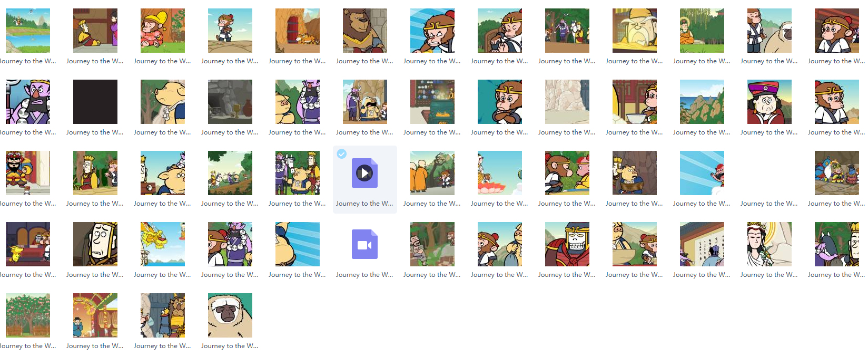Open the meditating Buddha in forest thumbnail

coord(702,31)
